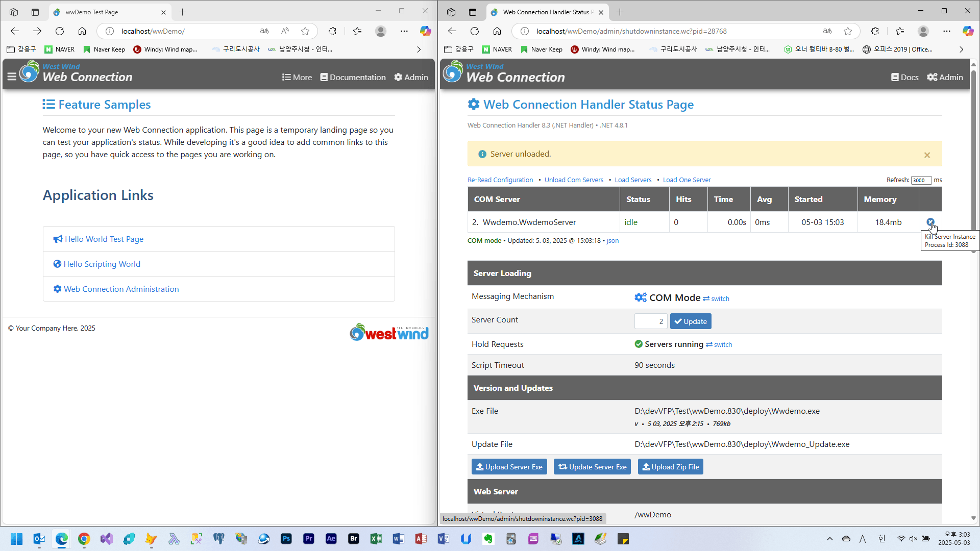The image size is (980, 551).
Task: Open a new tab in right browser
Action: coord(620,12)
